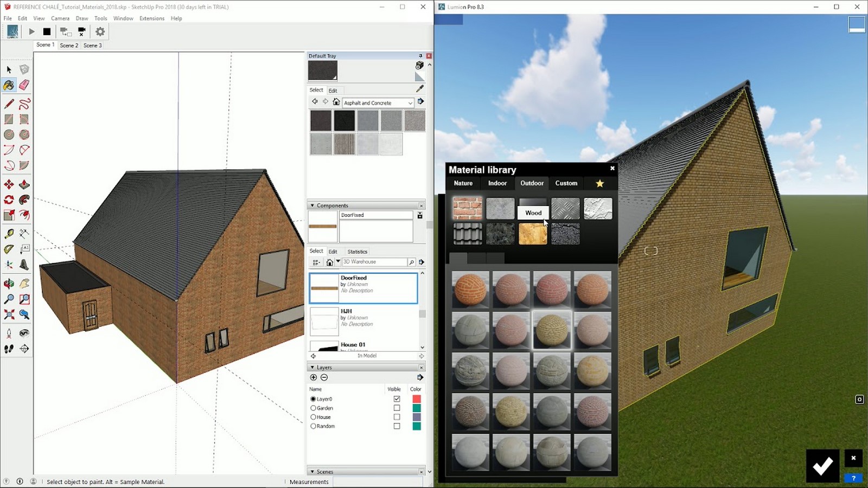Click the Lumion LiveSync settings gear
The height and width of the screenshot is (488, 868).
click(100, 31)
